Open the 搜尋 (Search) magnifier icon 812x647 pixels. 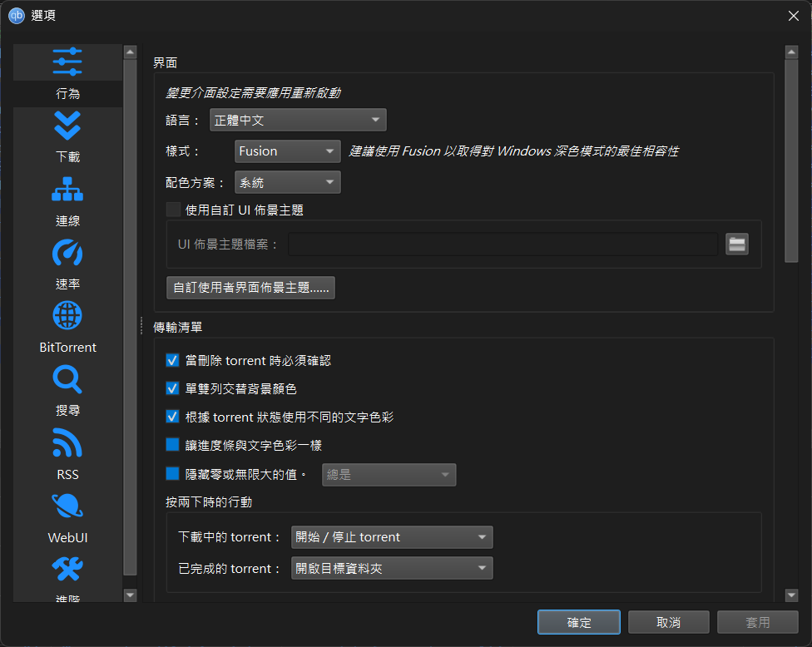pos(67,379)
